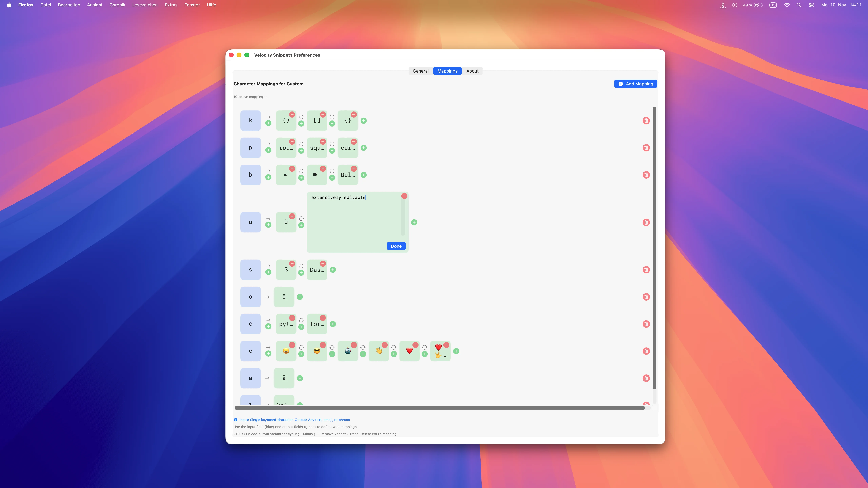
Task: Add a new output variant to the ö mapping
Action: (x=300, y=297)
